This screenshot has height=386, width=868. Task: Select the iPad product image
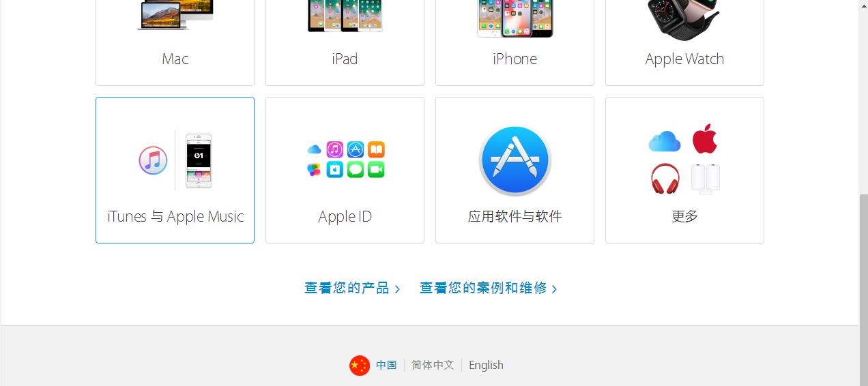(x=345, y=16)
